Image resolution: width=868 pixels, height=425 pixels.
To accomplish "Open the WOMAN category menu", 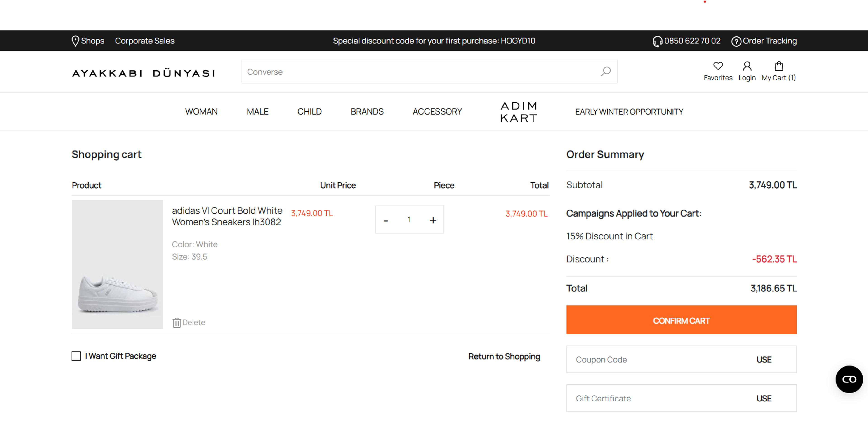I will pos(201,112).
